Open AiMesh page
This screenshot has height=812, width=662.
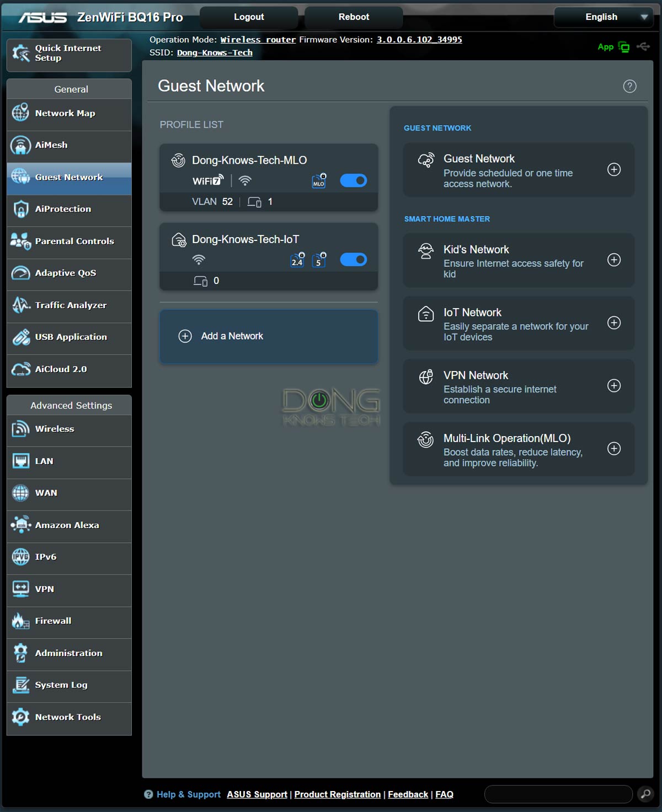click(x=69, y=146)
